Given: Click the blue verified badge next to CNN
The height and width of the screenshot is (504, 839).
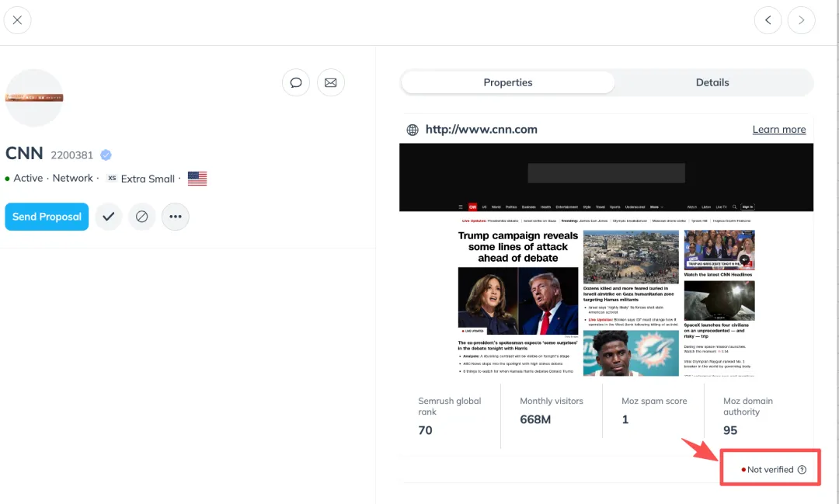Looking at the screenshot, I should (106, 155).
